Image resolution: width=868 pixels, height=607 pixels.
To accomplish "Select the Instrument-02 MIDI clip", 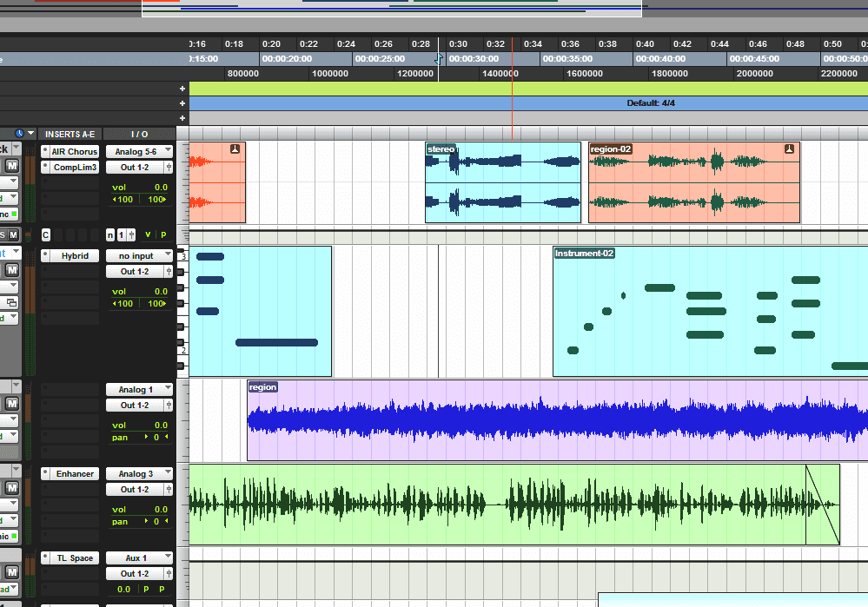I will click(x=695, y=313).
